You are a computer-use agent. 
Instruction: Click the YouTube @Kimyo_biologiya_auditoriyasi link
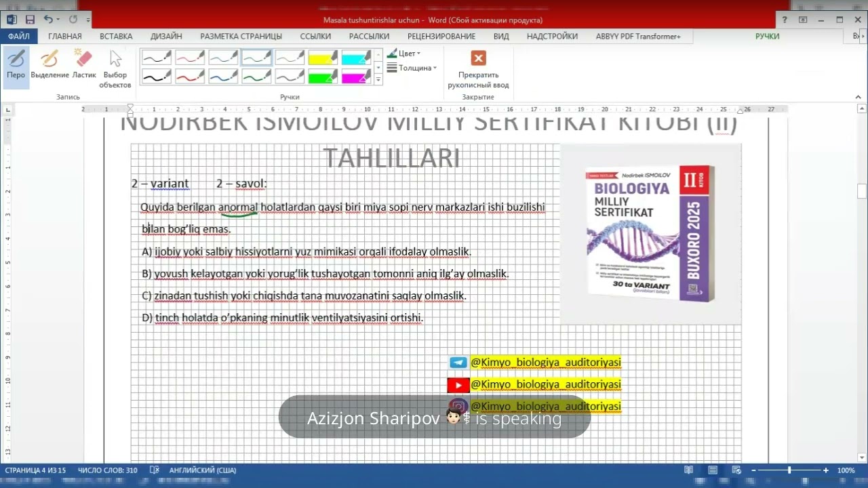545,384
